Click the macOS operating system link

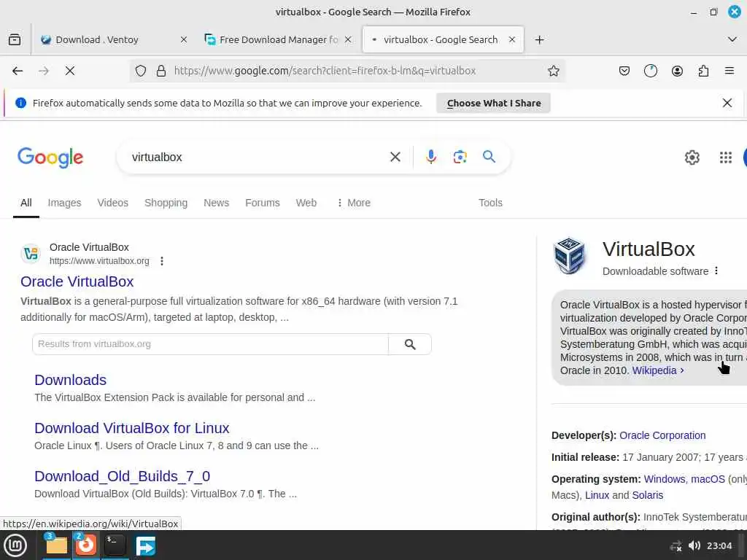click(708, 479)
